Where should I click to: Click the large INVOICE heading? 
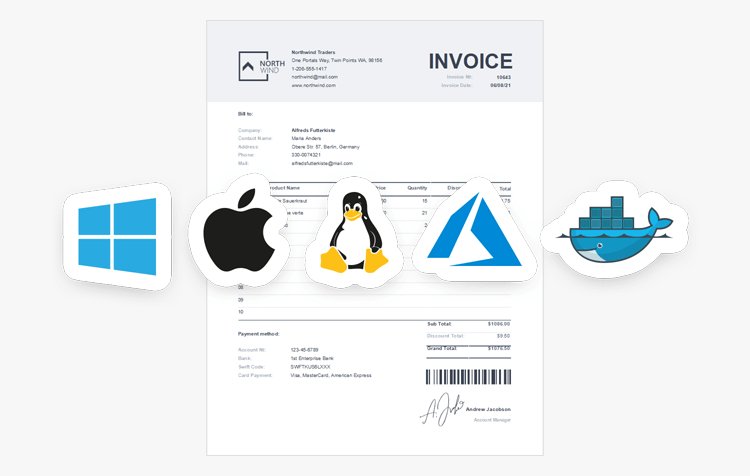coord(470,61)
